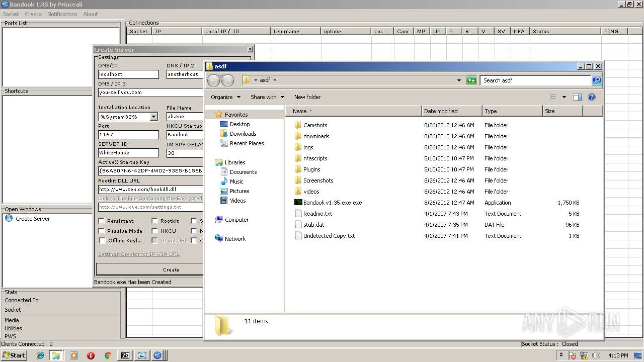Select the stub.dat file
Screen dimensions: 644x362
coord(313,225)
